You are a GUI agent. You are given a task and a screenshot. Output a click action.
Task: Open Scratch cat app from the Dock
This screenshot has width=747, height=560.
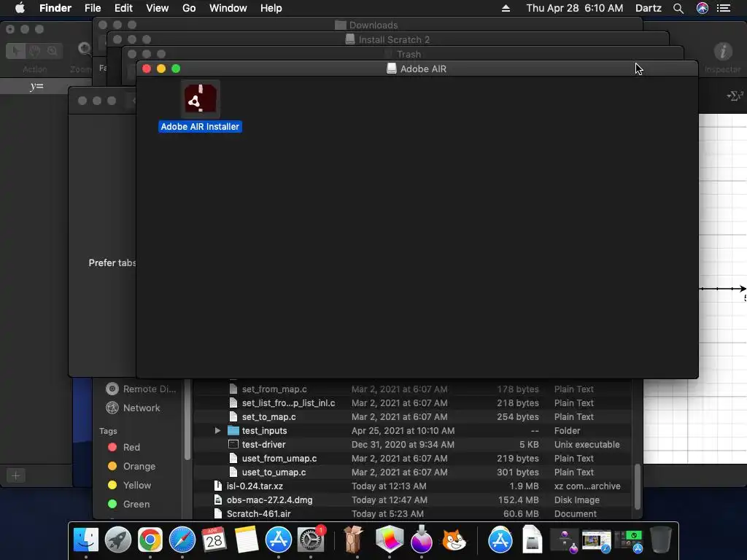(x=454, y=540)
